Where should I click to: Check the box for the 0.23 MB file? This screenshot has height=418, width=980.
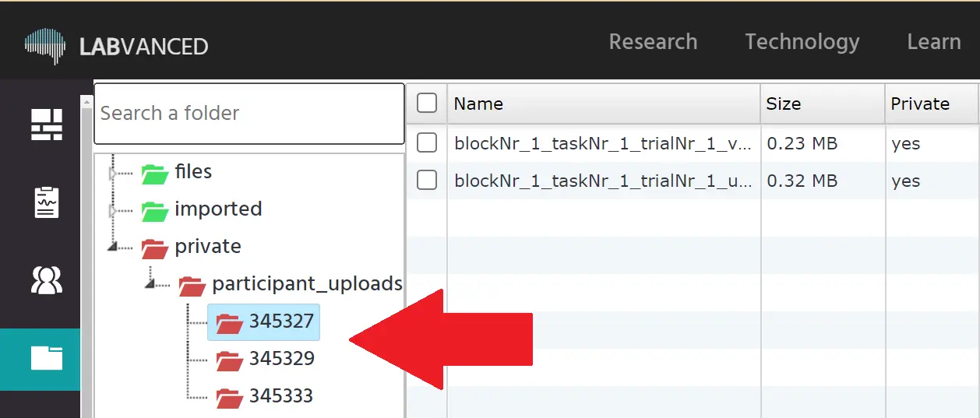pos(427,142)
